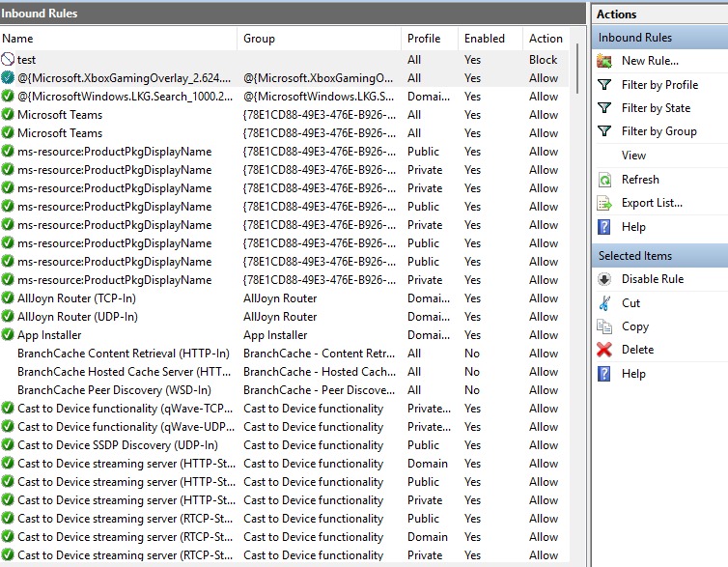Image resolution: width=728 pixels, height=567 pixels.
Task: Click green check icon of Cast to Device SSDP Discovery
Action: tap(8, 445)
